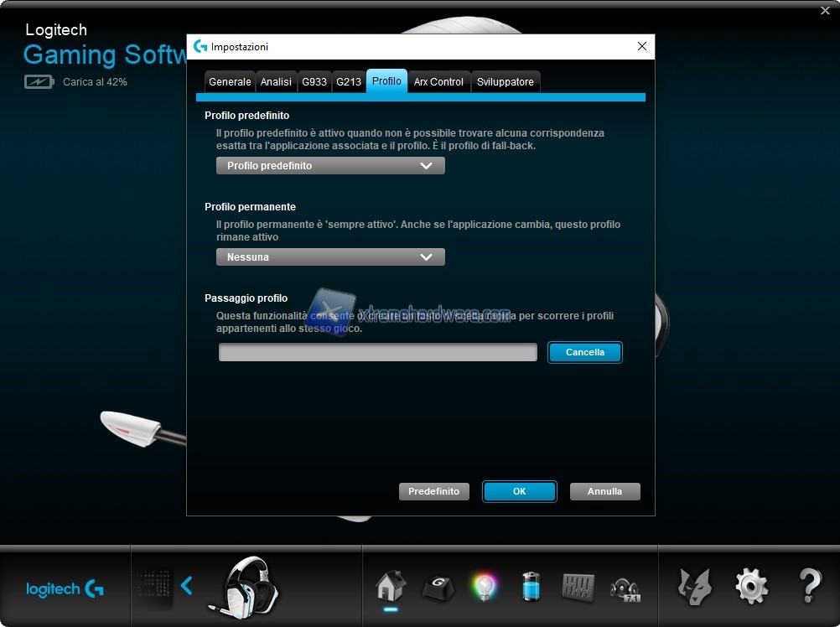
Task: Open lighting settings via the color bulb icon
Action: point(484,586)
